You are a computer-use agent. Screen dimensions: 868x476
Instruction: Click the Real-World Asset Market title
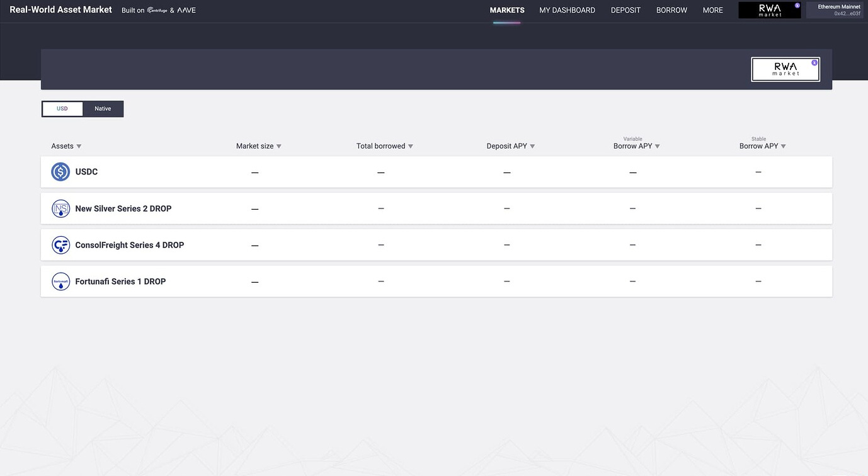(x=60, y=9)
